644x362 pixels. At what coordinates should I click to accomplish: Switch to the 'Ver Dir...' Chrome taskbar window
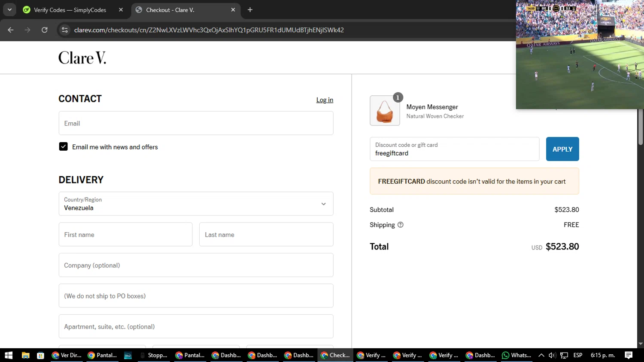click(x=66, y=355)
